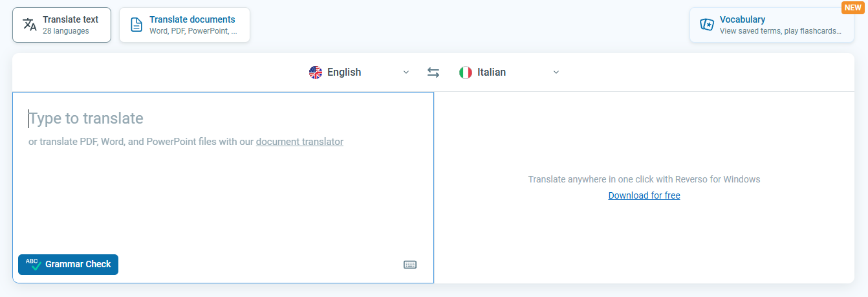Open the virtual keyboard icon
This screenshot has width=868, height=297.
[410, 265]
